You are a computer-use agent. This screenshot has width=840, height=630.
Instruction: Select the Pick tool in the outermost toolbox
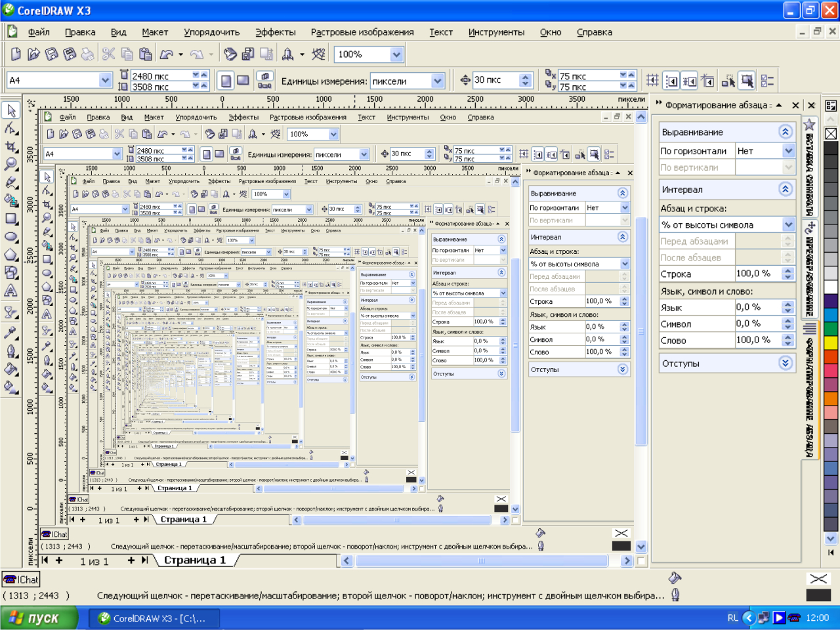click(x=11, y=110)
